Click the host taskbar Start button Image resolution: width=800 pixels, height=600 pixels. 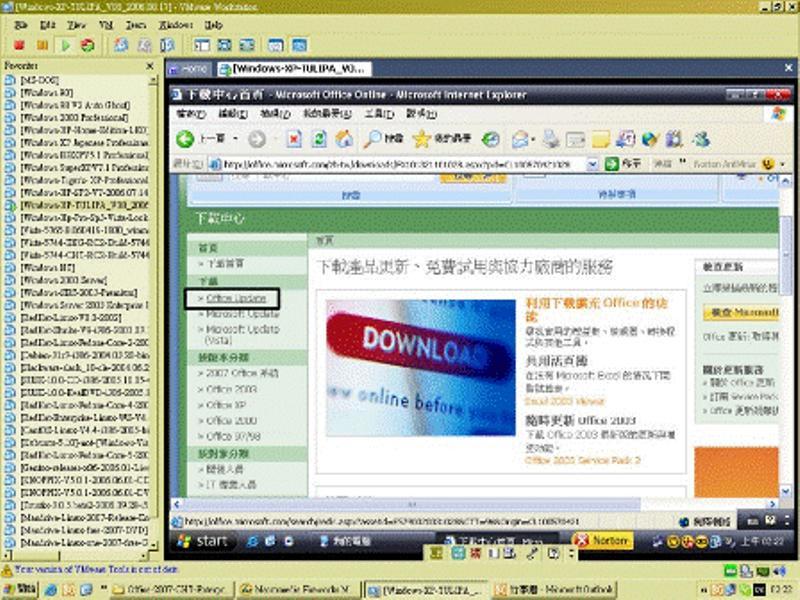20,590
